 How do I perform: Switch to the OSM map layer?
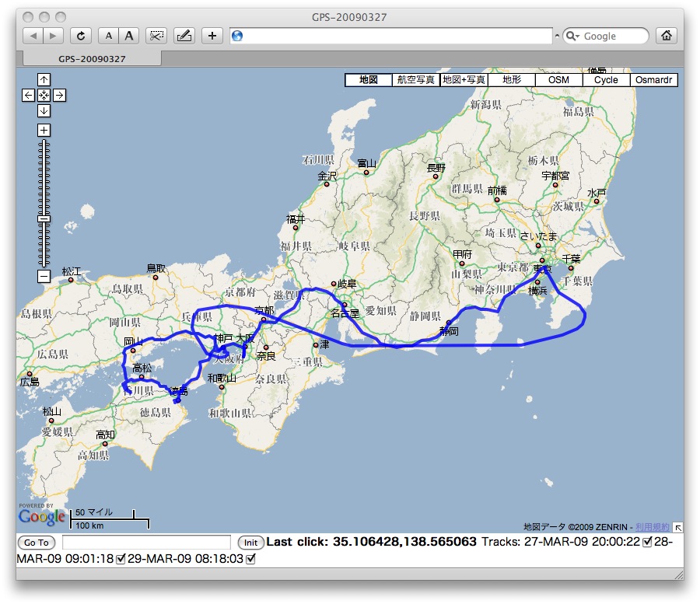[x=559, y=80]
